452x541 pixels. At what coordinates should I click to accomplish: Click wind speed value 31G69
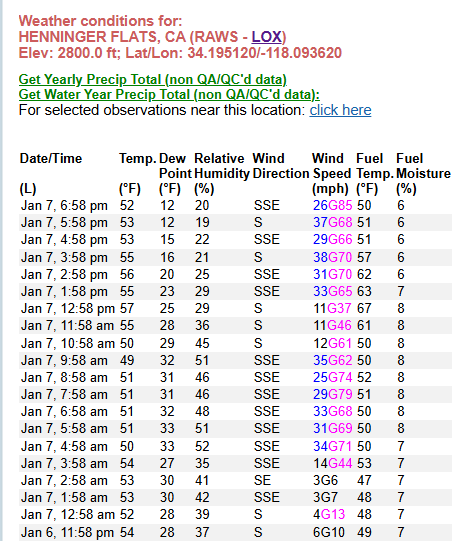333,429
